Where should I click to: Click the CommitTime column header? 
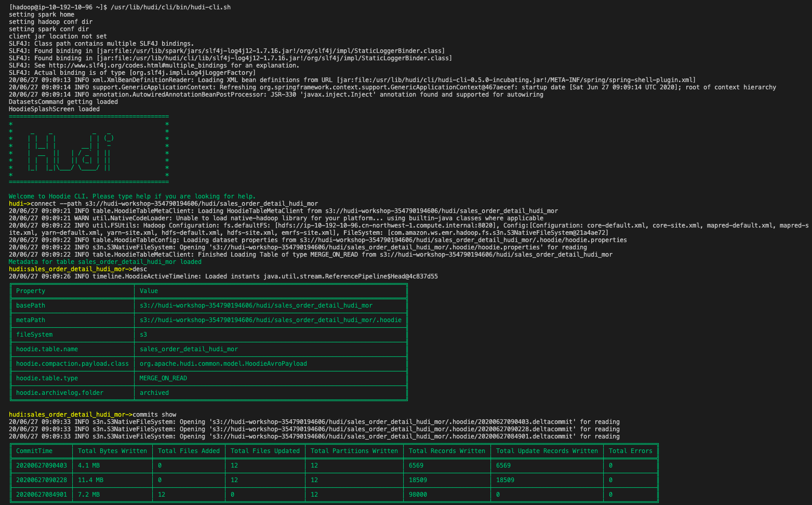[34, 451]
